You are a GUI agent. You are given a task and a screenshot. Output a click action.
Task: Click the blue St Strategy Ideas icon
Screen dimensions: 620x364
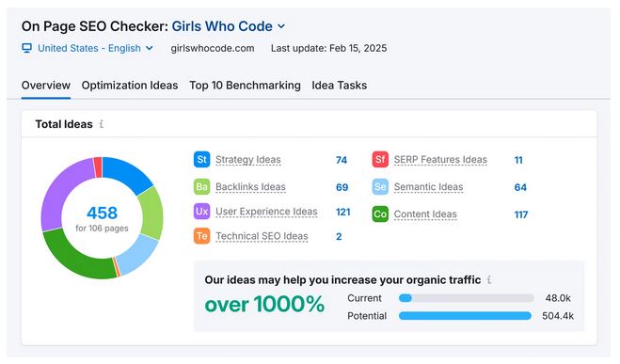(201, 159)
